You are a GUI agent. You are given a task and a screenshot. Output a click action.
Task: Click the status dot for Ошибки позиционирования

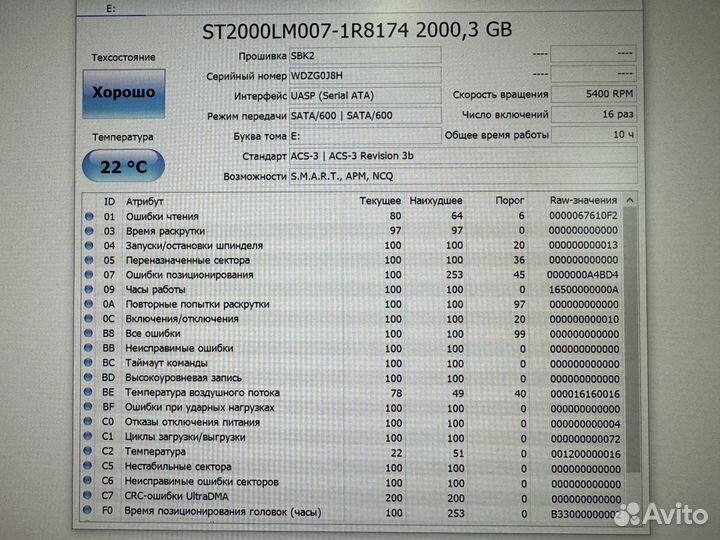(x=89, y=275)
